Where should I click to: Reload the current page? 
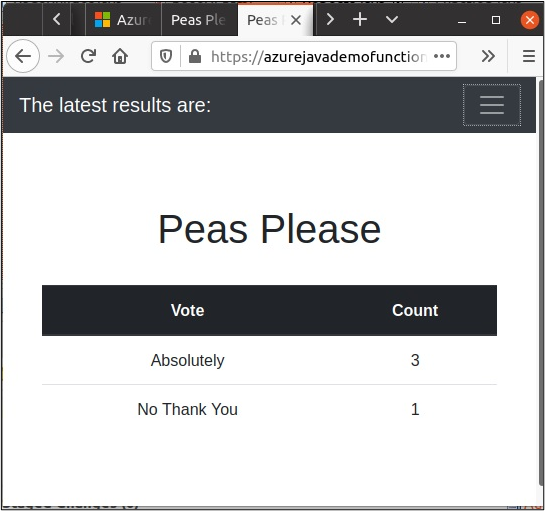[88, 56]
